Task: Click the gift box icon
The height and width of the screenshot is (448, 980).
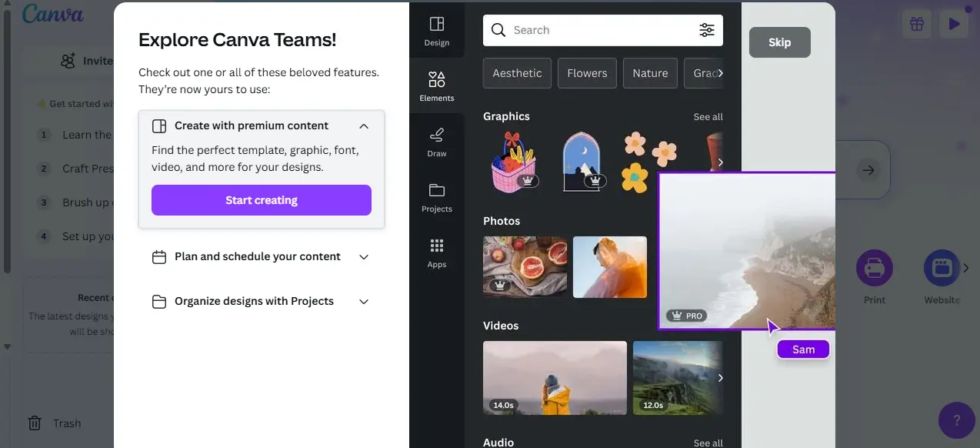Action: pyautogui.click(x=916, y=24)
